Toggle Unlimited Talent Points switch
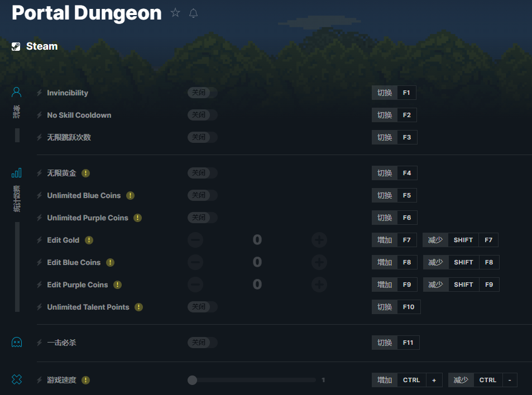Image resolution: width=532 pixels, height=395 pixels. pos(203,307)
